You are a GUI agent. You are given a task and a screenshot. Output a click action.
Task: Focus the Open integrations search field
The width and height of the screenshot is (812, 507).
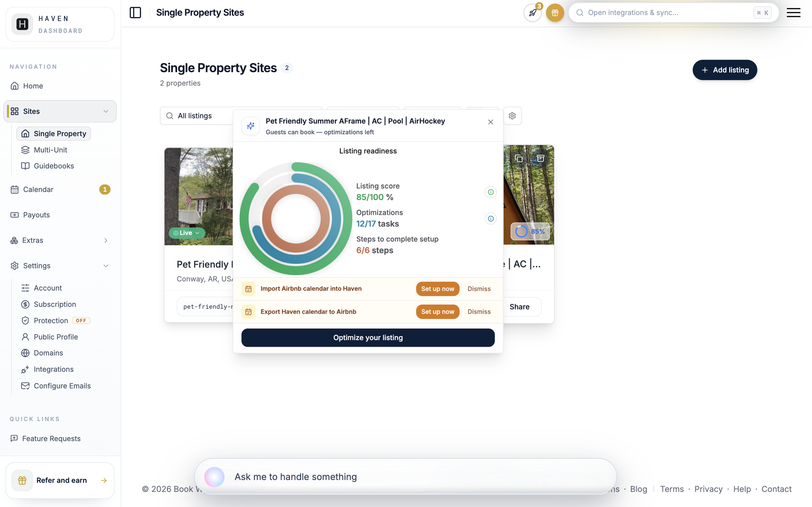[x=674, y=13]
